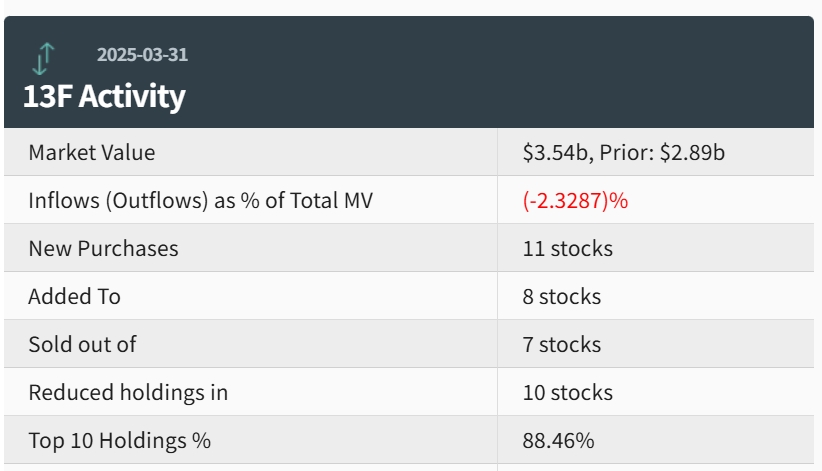
Task: Click the $3.54b market value figure
Action: point(551,152)
